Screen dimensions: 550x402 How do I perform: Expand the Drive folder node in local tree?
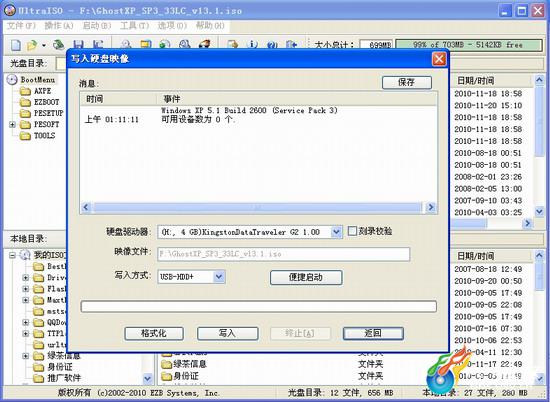[x=26, y=277]
